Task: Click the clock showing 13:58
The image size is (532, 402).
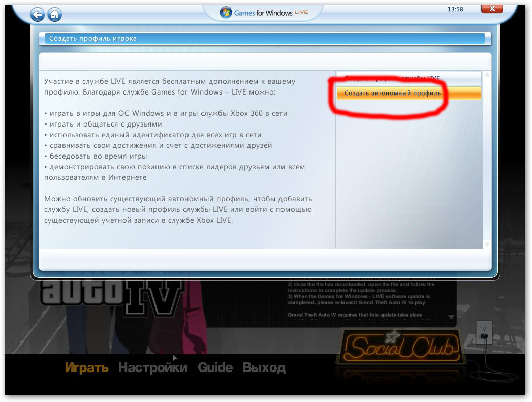Action: [455, 9]
